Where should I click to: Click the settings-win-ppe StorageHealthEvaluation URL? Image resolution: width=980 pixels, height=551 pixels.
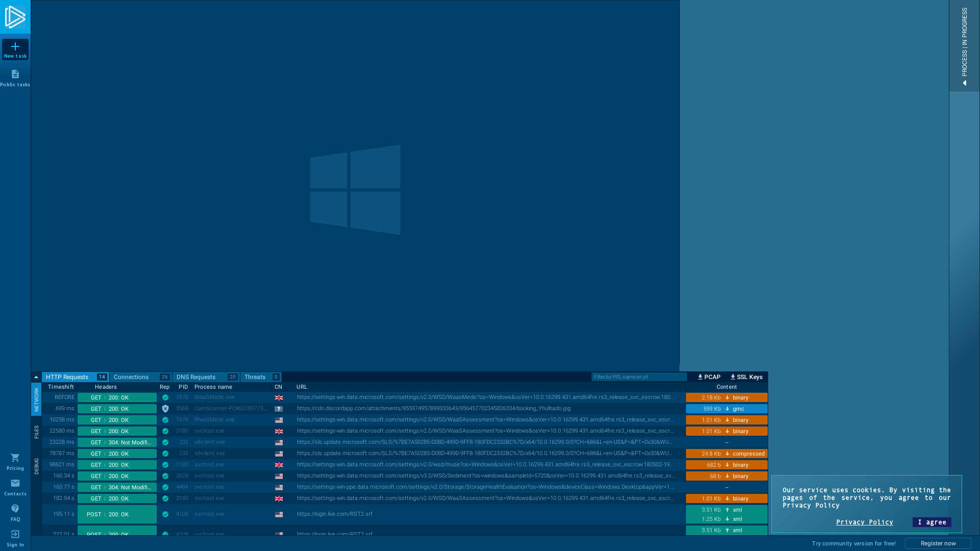485,487
